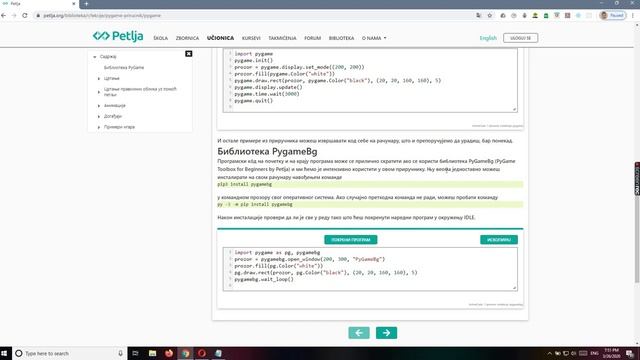Open File Explorer from taskbar

point(152,353)
